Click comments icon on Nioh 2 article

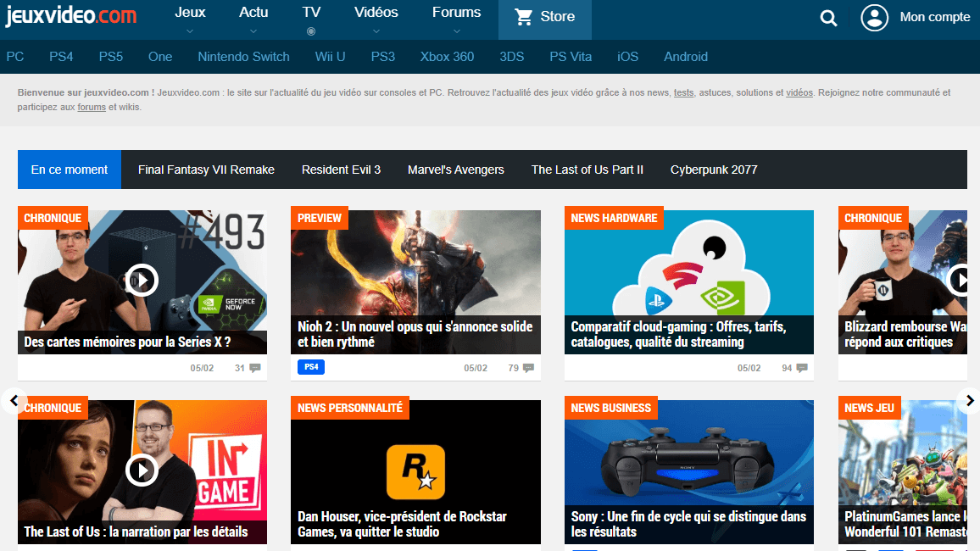tap(529, 368)
